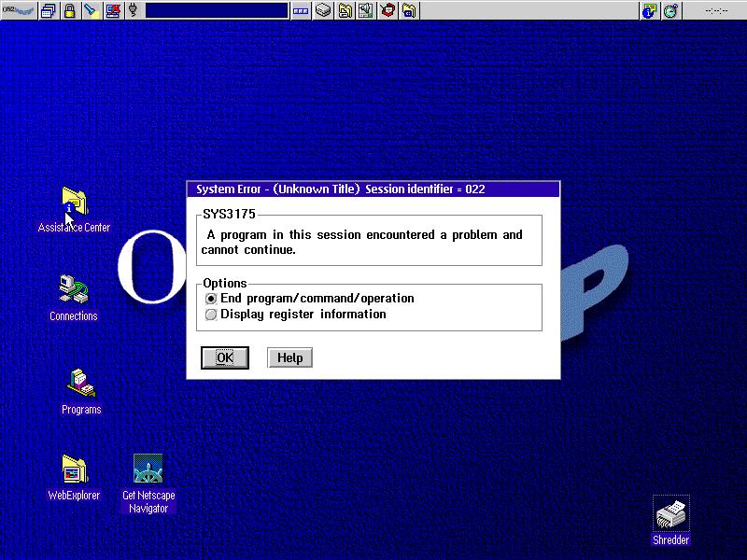Image resolution: width=747 pixels, height=560 pixels.
Task: Select Display register information radio option
Action: pyautogui.click(x=296, y=315)
